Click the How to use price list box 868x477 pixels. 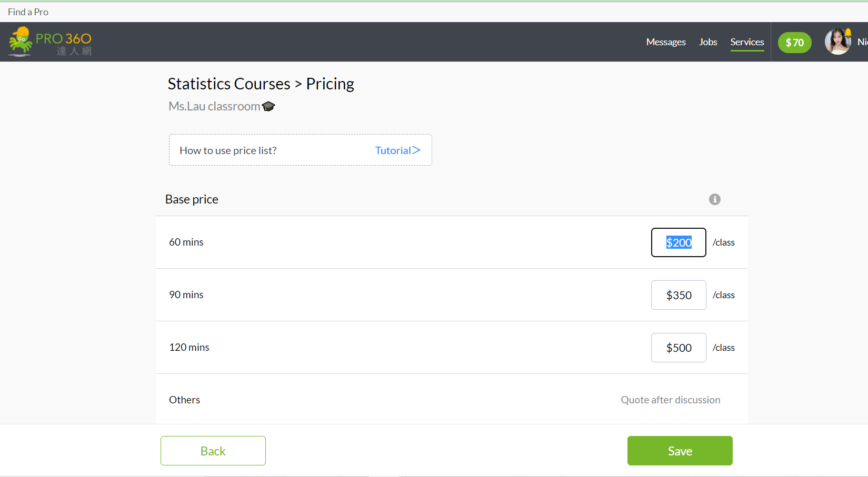pos(274,150)
